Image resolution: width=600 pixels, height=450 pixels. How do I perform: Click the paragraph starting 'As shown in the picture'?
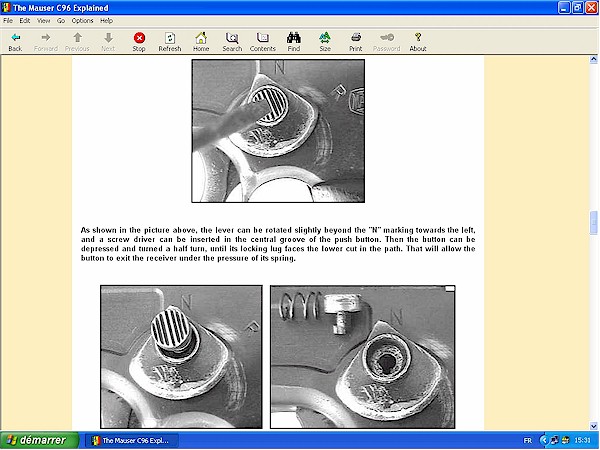[x=278, y=244]
